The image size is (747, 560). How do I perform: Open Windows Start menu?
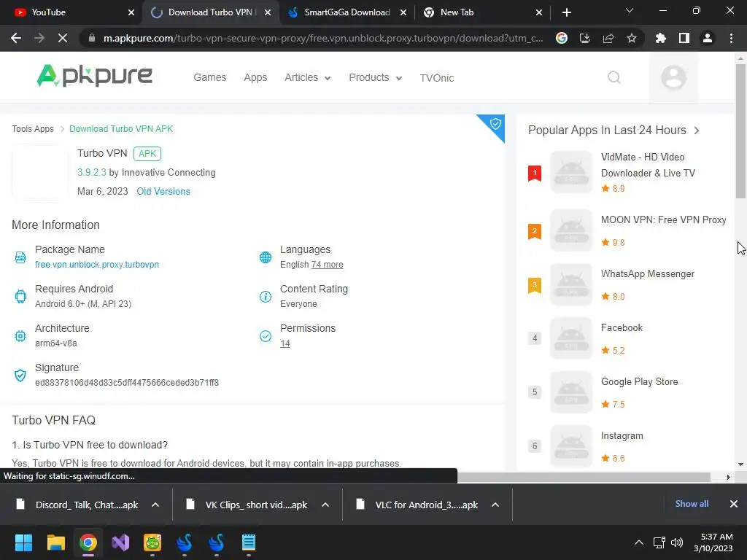[x=23, y=542]
